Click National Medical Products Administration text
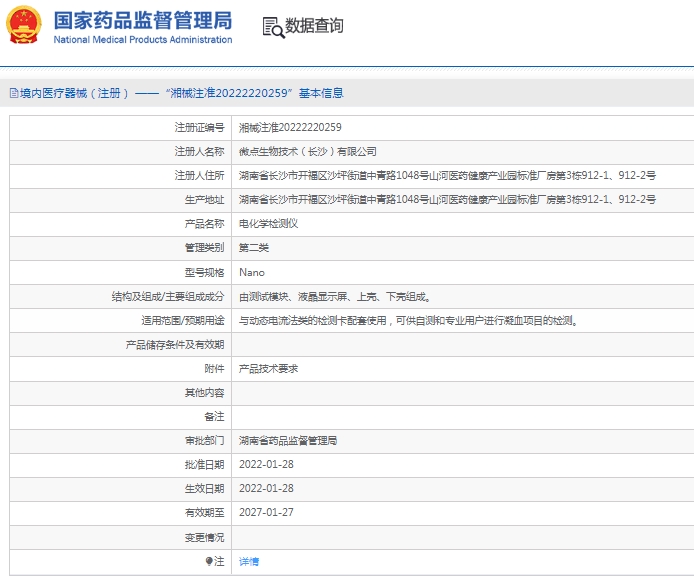Image resolution: width=694 pixels, height=581 pixels. point(143,40)
